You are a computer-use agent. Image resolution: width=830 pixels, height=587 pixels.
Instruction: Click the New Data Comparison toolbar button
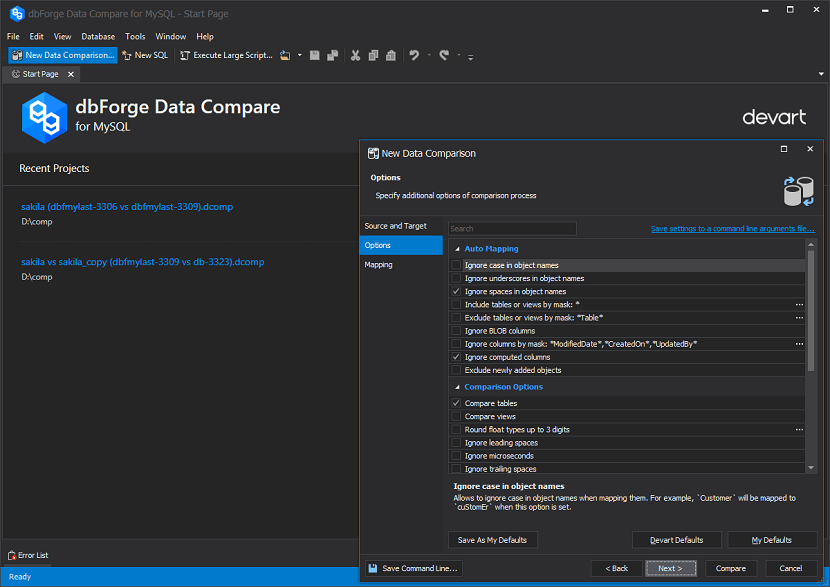tap(62, 55)
